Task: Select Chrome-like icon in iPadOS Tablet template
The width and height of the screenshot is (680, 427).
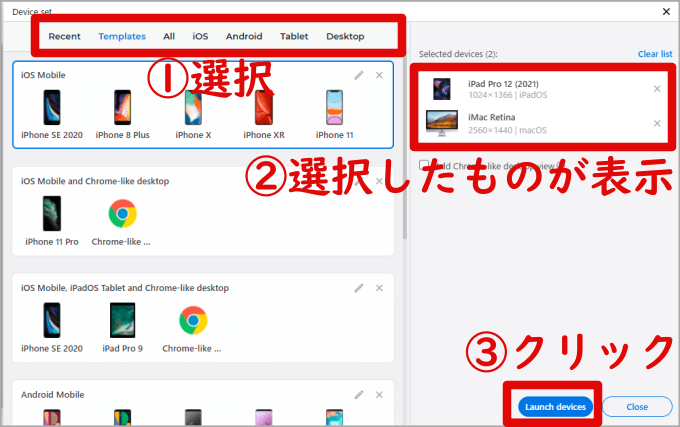Action: click(193, 320)
